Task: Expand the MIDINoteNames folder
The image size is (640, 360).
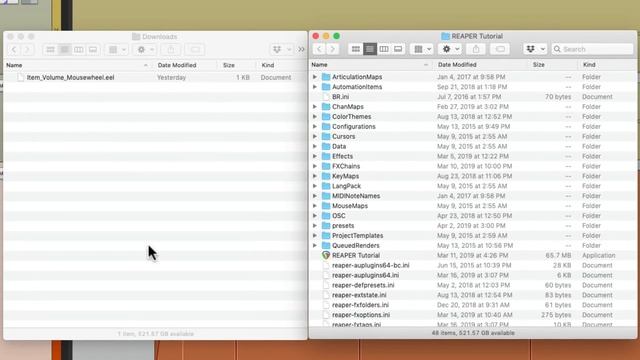Action: [315, 196]
